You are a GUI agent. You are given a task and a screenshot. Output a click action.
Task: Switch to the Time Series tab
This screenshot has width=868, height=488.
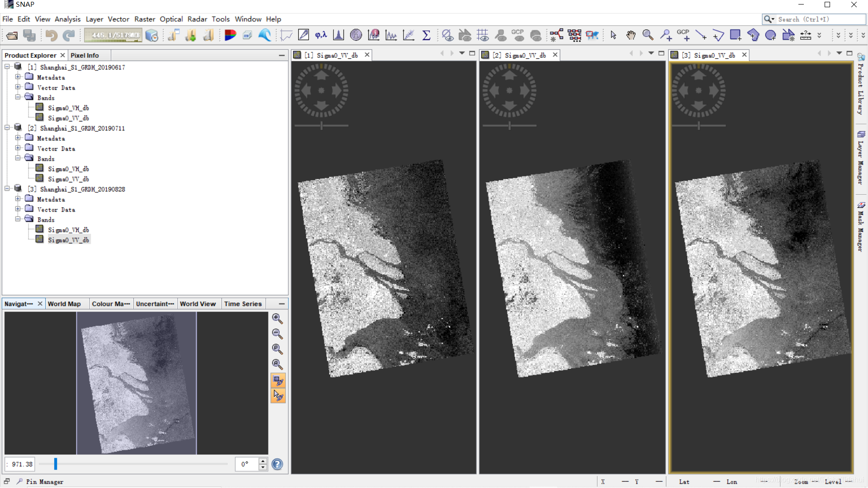[243, 304]
